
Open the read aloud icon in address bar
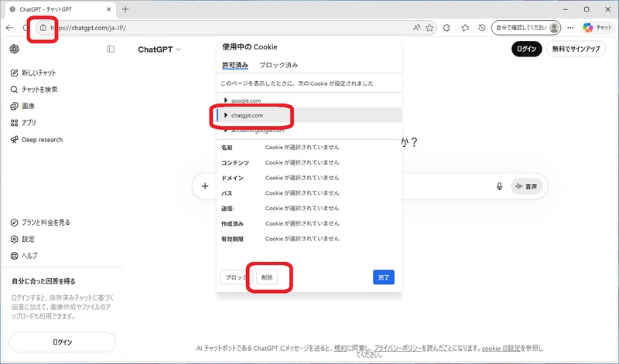click(x=416, y=28)
